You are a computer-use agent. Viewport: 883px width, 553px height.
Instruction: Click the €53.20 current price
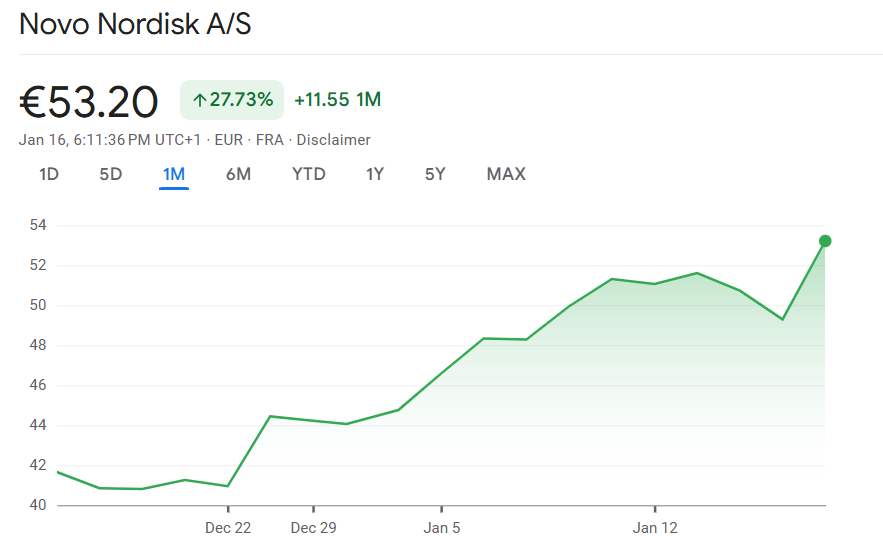click(x=89, y=101)
